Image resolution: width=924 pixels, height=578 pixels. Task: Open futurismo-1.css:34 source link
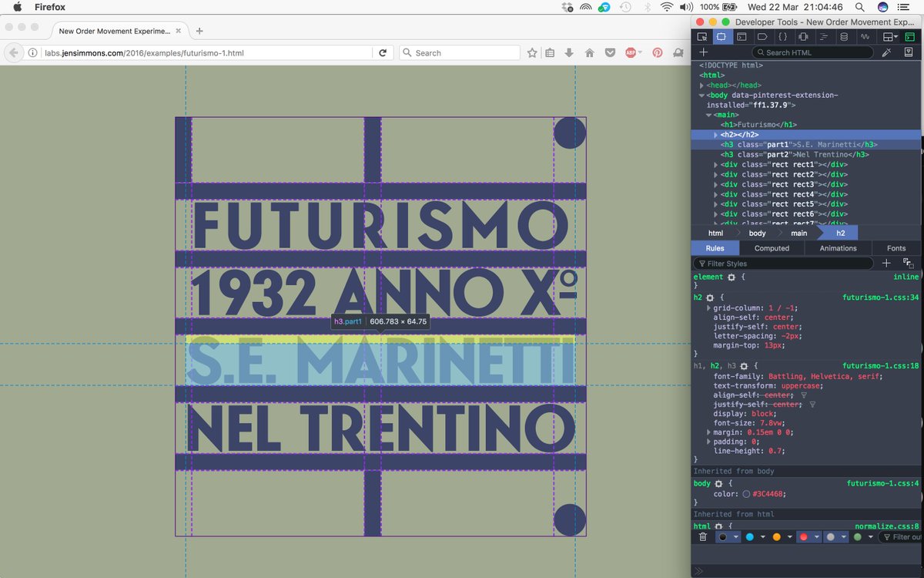(881, 297)
